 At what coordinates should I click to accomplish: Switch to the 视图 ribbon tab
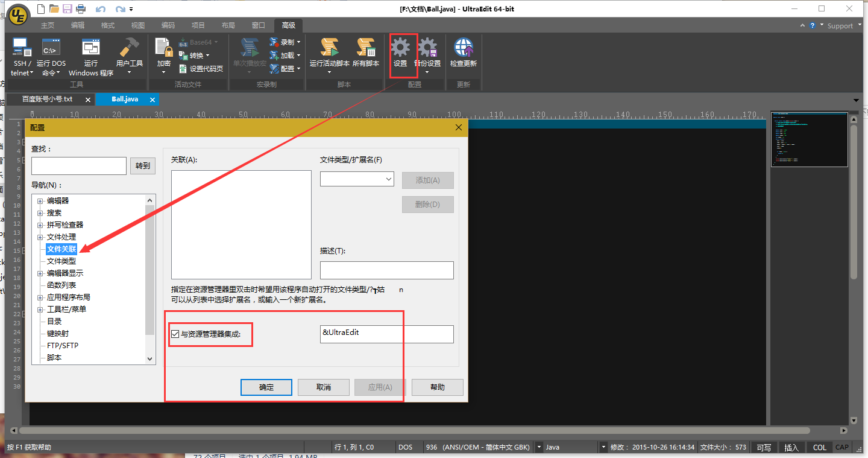pyautogui.click(x=138, y=25)
